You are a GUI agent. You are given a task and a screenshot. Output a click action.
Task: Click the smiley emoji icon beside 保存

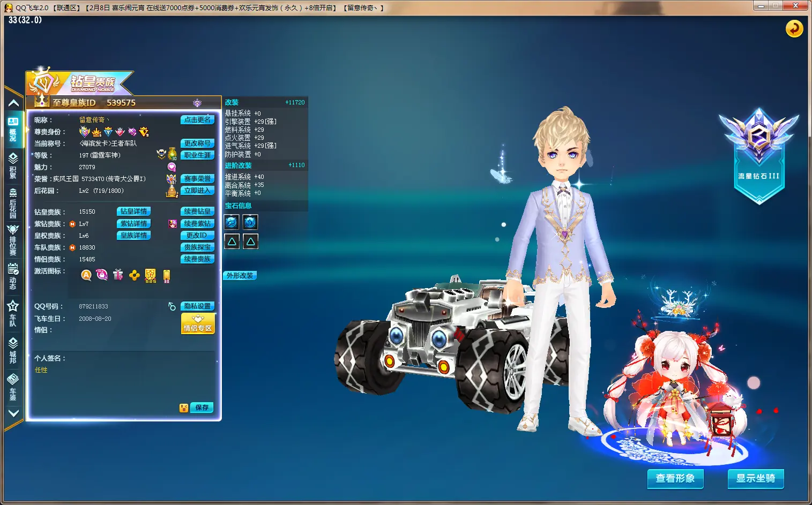click(x=184, y=408)
